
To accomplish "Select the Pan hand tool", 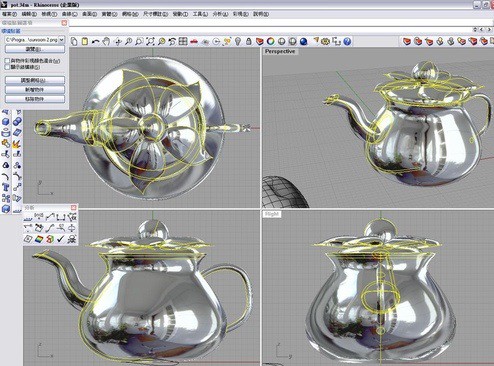I will click(x=106, y=41).
